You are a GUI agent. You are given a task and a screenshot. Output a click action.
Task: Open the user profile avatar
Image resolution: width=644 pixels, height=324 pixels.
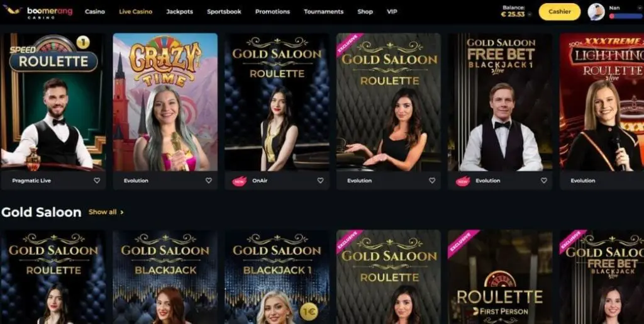click(x=596, y=12)
